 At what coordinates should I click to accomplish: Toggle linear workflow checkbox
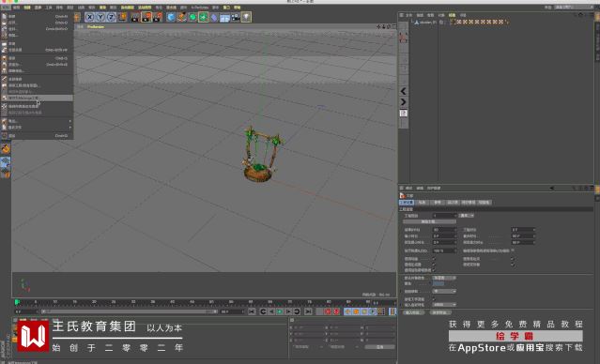pos(434,299)
